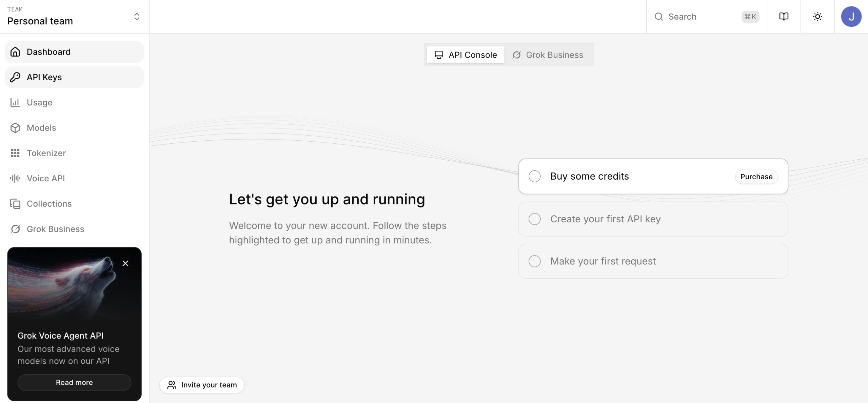Click Invite your team button
This screenshot has height=403, width=868.
202,385
